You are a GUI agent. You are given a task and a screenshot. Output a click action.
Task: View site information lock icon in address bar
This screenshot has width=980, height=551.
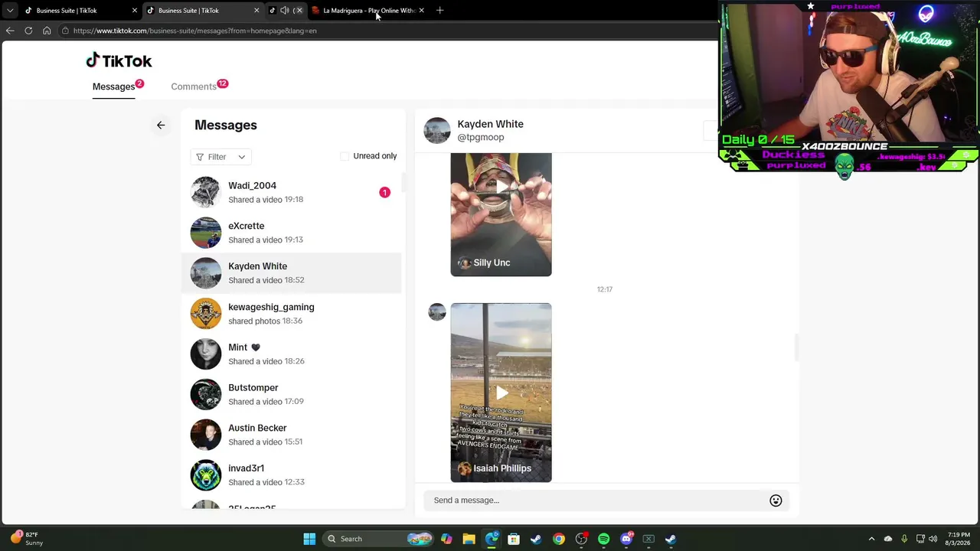[66, 31]
